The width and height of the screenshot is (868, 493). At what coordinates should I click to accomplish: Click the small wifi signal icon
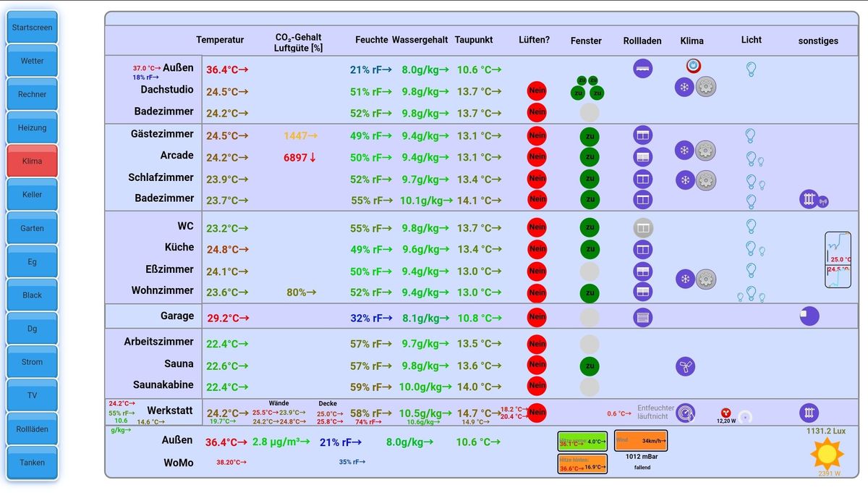point(823,202)
